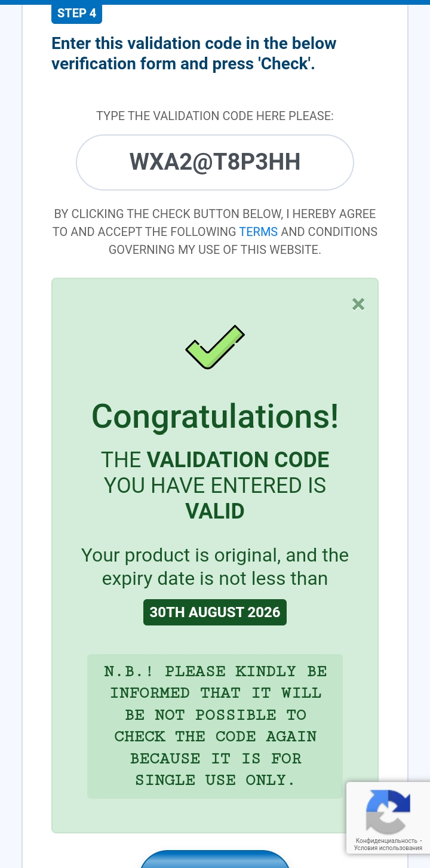Click the green checkmark icon

pyautogui.click(x=214, y=347)
